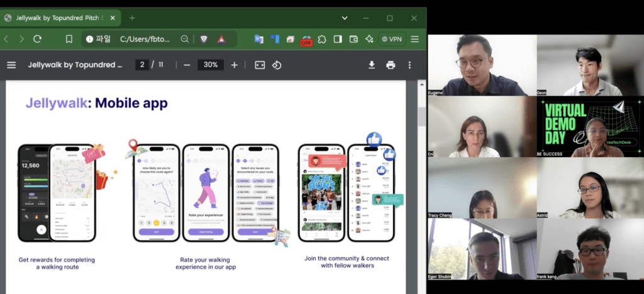Click the blue bookmark-style extension icon
Viewport: 644px width, 294px height.
tap(275, 39)
